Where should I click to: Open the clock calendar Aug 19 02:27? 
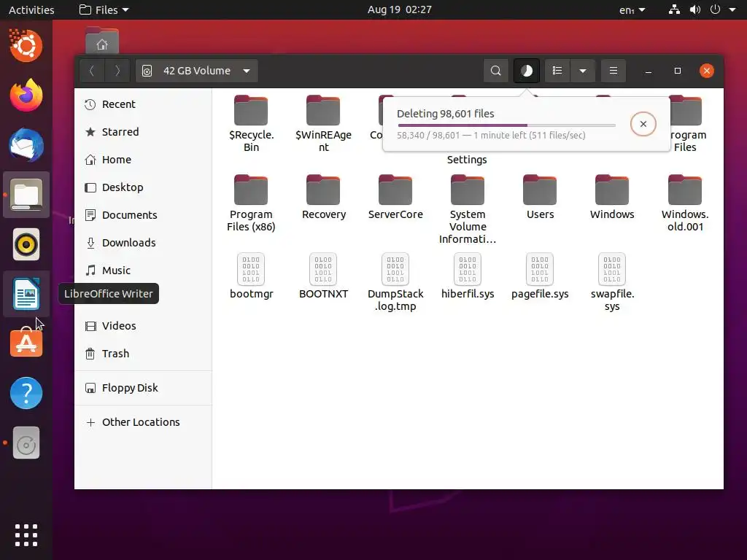click(x=399, y=9)
